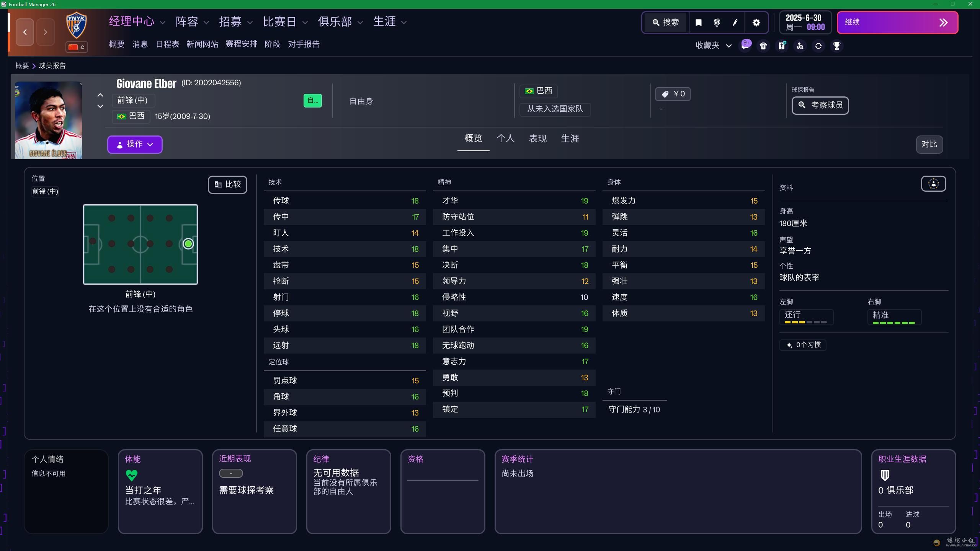Switch to the 概览 tab

click(x=473, y=139)
